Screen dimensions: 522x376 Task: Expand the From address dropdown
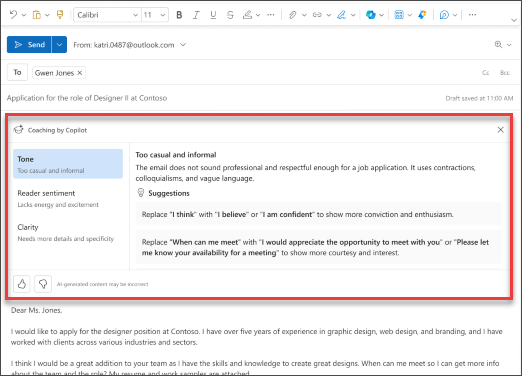click(183, 45)
